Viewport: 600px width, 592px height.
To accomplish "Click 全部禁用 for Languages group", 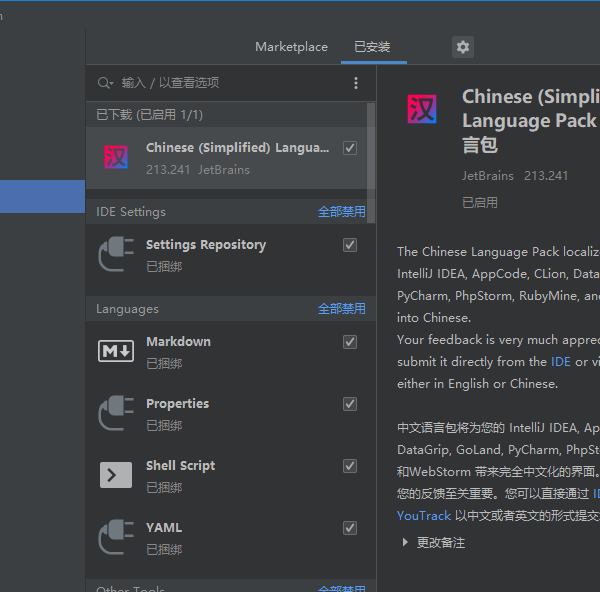I will click(341, 309).
